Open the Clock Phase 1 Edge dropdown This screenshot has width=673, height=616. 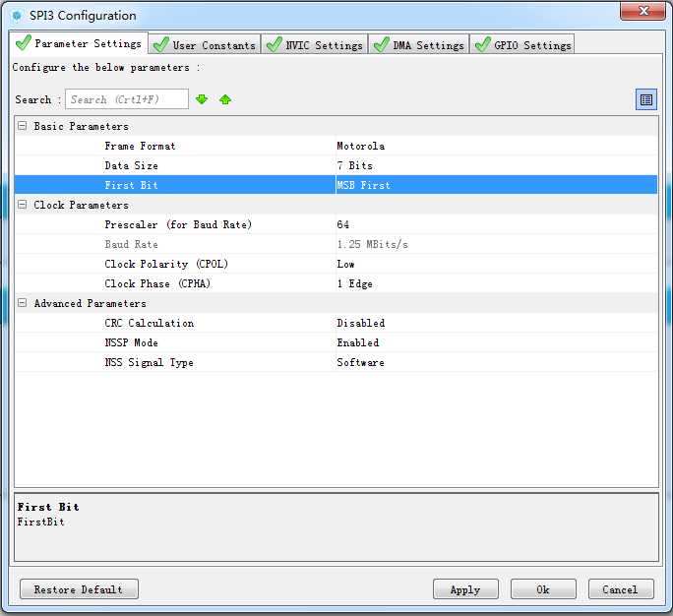point(496,283)
